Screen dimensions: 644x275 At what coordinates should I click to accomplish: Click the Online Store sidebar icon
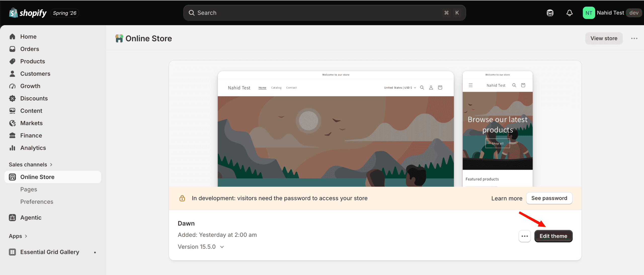[x=12, y=177]
